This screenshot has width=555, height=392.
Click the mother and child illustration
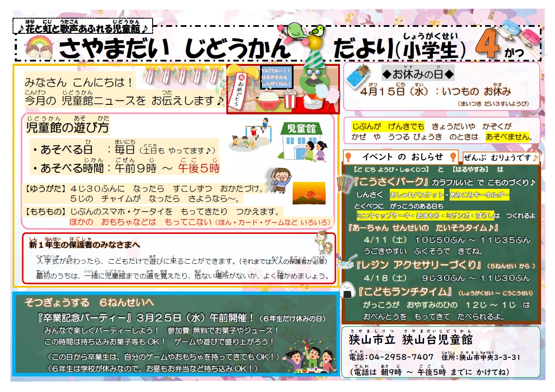pos(324,243)
